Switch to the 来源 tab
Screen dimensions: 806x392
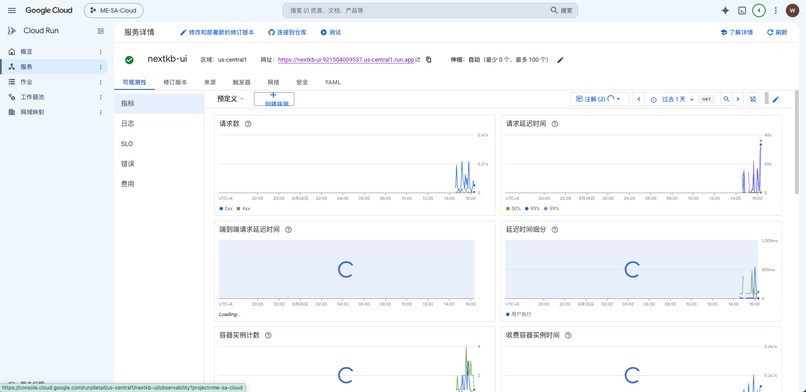(210, 82)
